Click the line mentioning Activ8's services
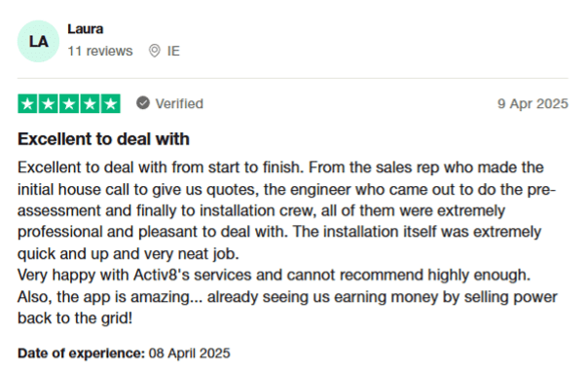588x372 pixels. pos(274,275)
